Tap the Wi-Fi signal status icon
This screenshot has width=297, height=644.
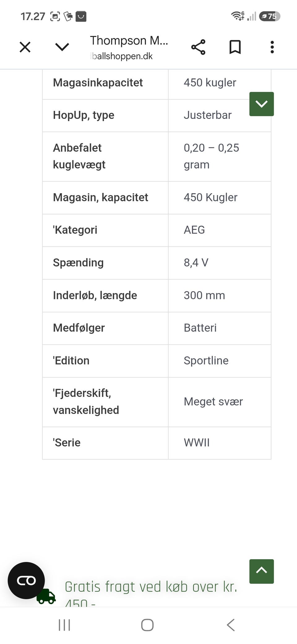pyautogui.click(x=238, y=16)
